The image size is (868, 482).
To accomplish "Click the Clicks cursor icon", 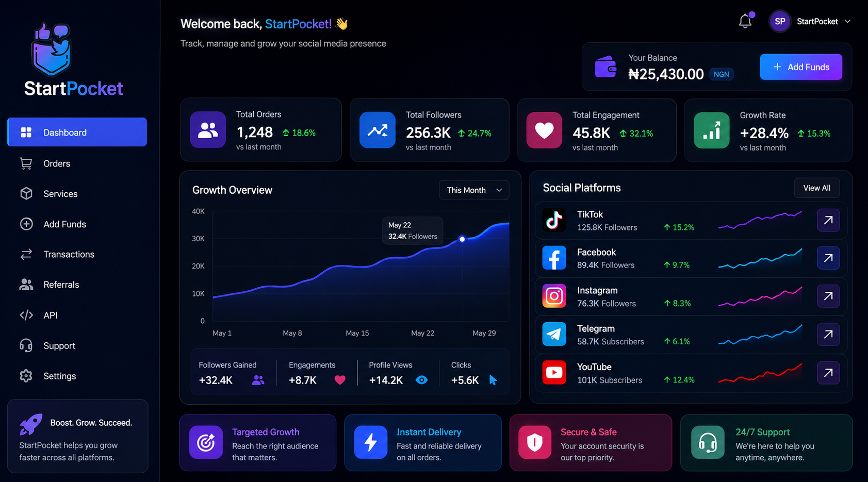I will pyautogui.click(x=493, y=380).
